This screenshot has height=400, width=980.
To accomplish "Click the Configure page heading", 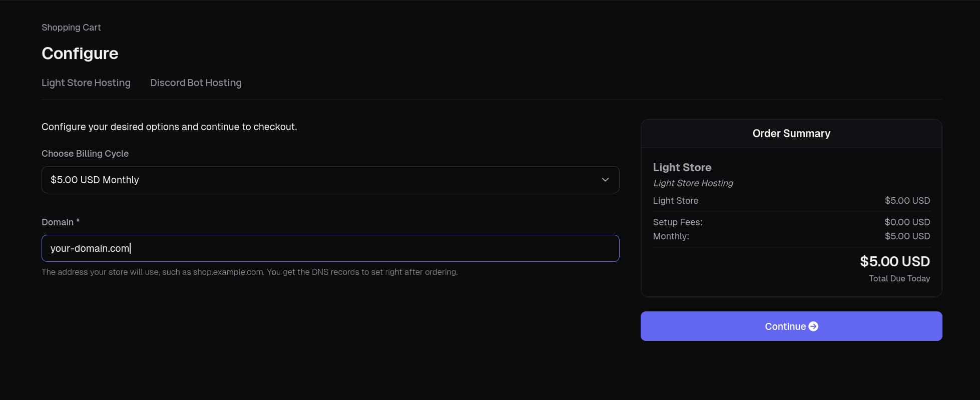I will [x=80, y=54].
